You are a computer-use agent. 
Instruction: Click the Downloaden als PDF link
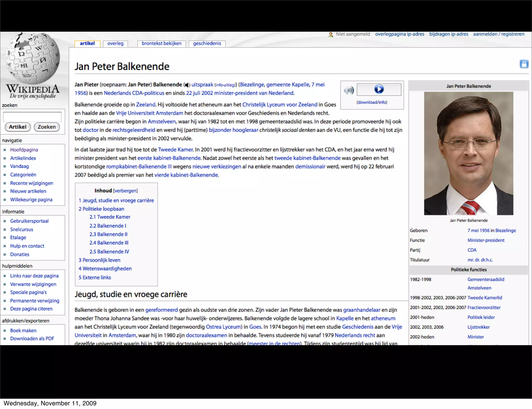(32, 338)
